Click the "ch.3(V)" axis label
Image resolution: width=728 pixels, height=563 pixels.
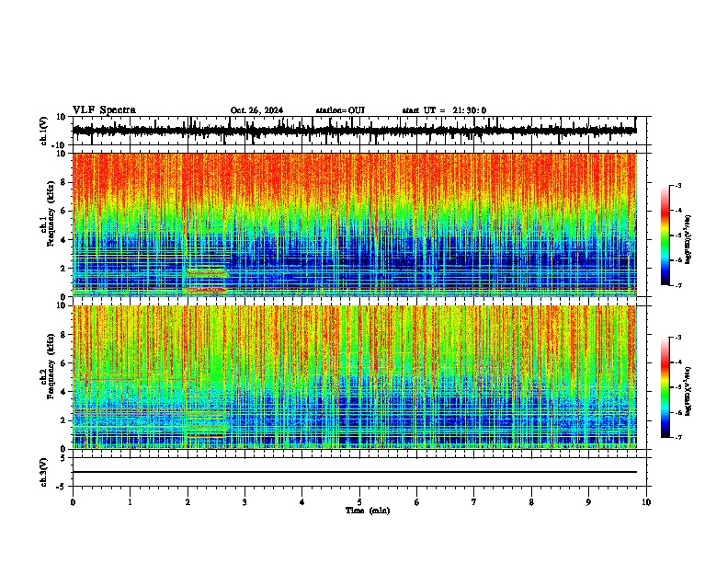pyautogui.click(x=44, y=473)
